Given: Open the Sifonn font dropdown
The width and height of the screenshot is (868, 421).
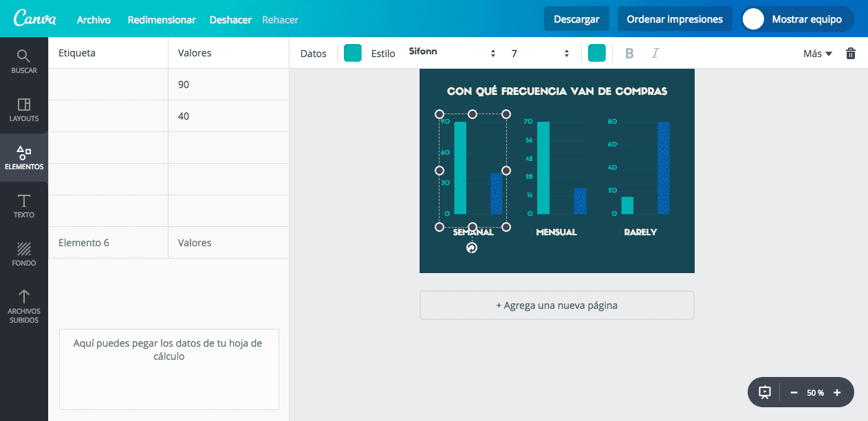Looking at the screenshot, I should 452,53.
